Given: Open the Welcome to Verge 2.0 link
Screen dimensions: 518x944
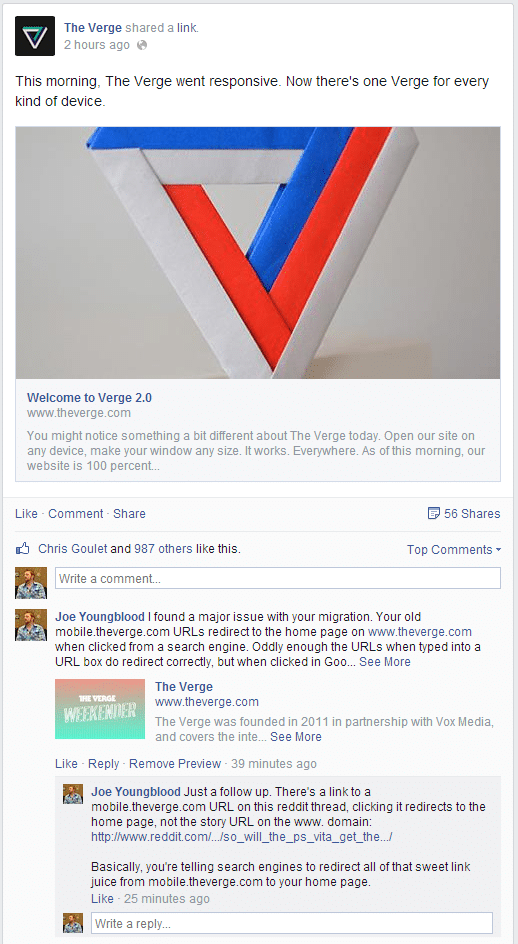Looking at the screenshot, I should click(89, 397).
